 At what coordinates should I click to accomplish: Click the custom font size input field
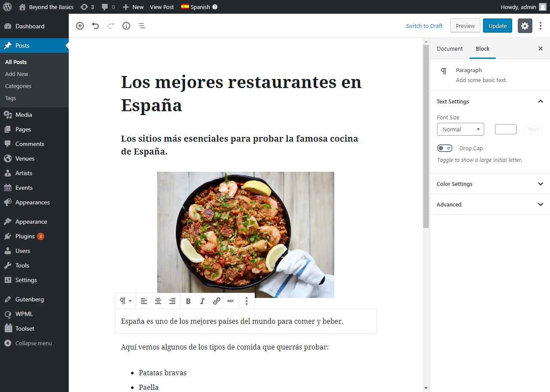tap(505, 129)
